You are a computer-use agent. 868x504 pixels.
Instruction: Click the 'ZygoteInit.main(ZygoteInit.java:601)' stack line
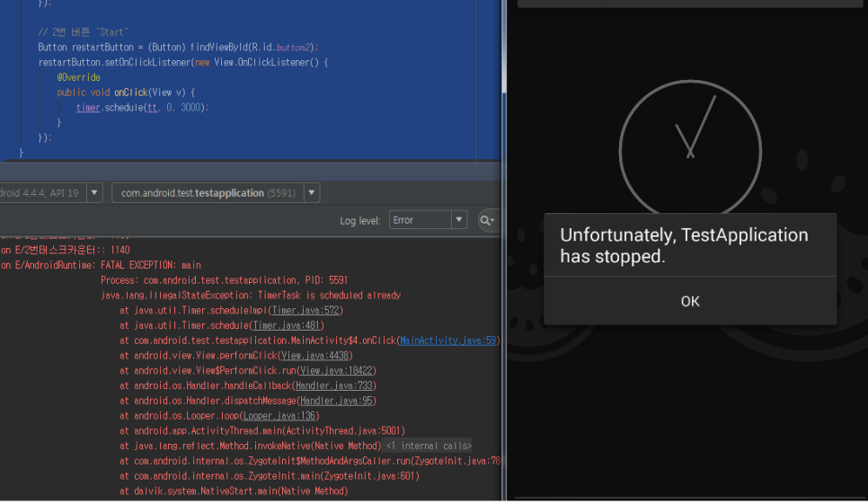[x=270, y=476]
